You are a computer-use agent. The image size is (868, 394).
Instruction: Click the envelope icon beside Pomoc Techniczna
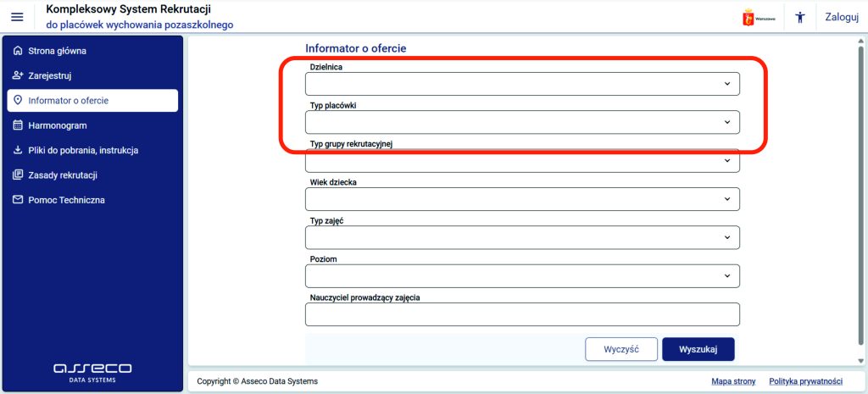pyautogui.click(x=17, y=200)
